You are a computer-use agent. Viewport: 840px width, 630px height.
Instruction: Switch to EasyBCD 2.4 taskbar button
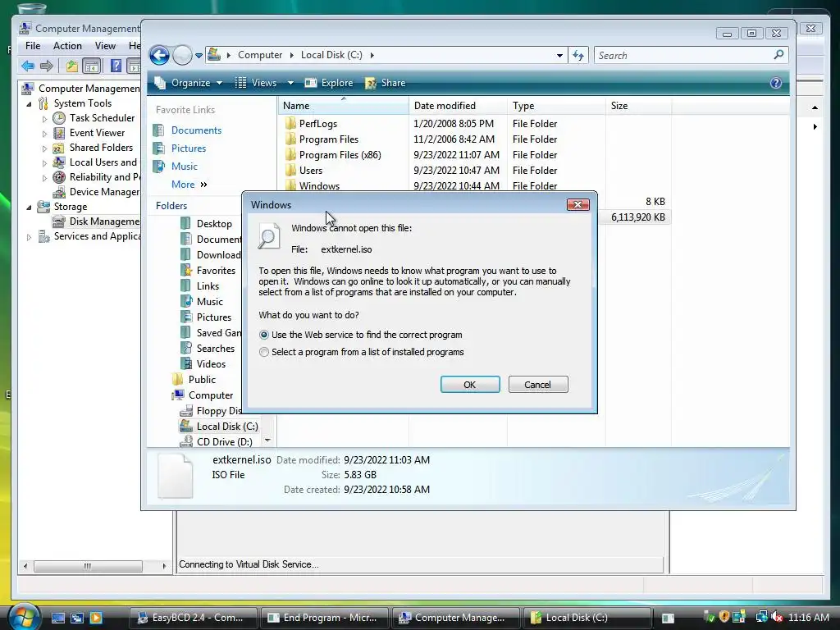[x=193, y=618]
